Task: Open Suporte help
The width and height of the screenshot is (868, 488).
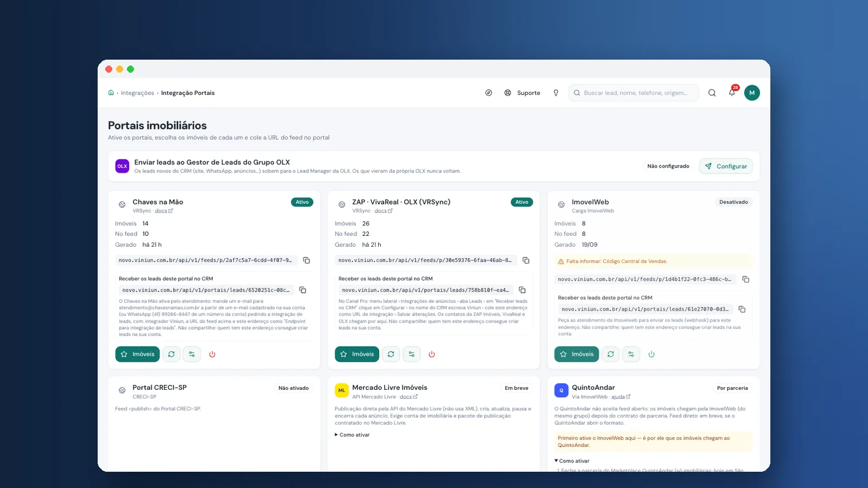Action: tap(522, 93)
